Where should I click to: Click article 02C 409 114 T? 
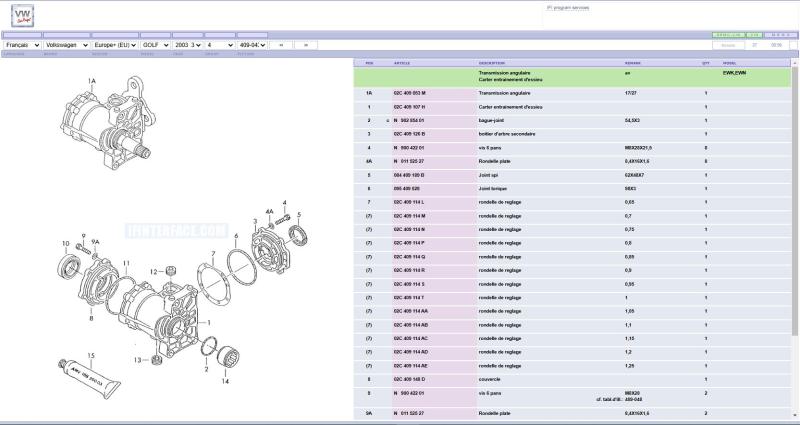pyautogui.click(x=409, y=297)
